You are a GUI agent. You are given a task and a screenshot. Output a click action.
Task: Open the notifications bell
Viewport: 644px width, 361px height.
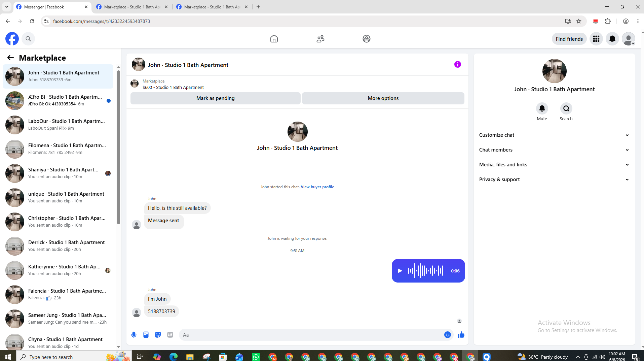point(612,39)
